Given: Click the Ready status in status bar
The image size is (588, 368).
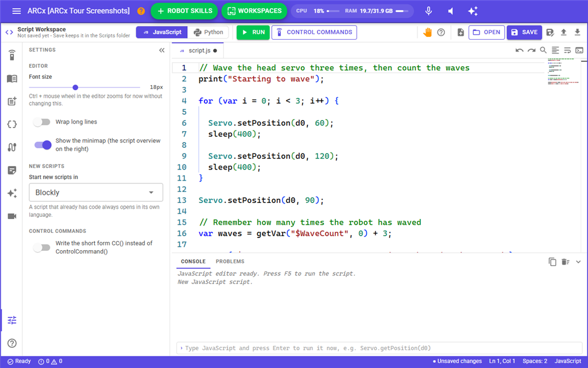Looking at the screenshot, I should pos(19,361).
